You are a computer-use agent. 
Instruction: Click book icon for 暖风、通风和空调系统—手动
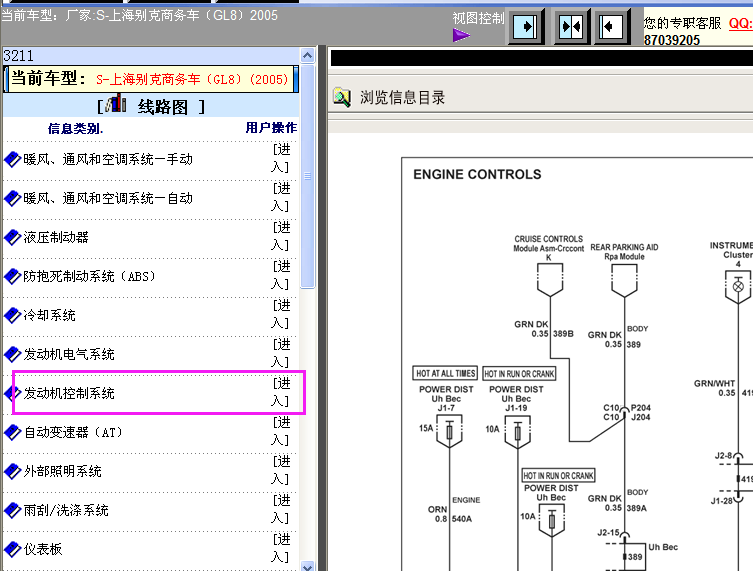(x=12, y=159)
